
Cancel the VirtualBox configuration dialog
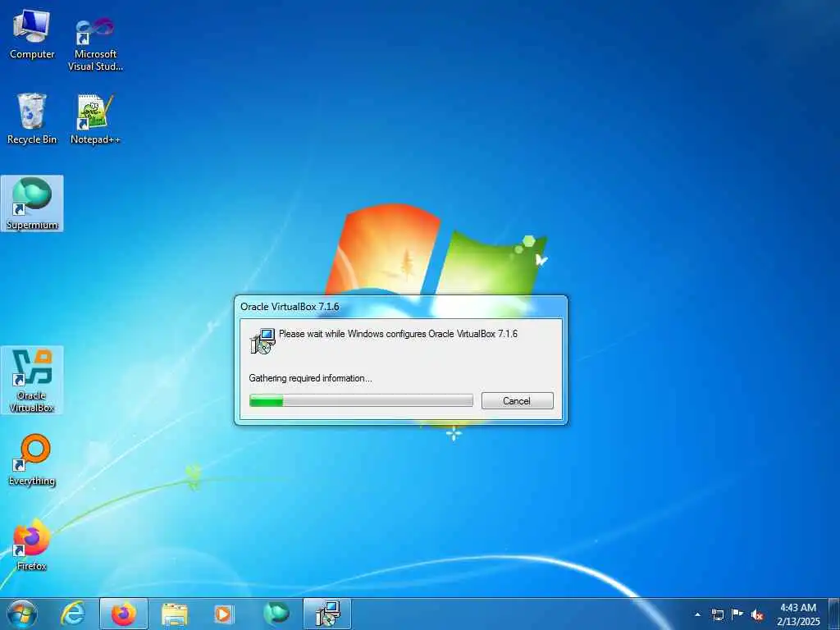point(517,400)
